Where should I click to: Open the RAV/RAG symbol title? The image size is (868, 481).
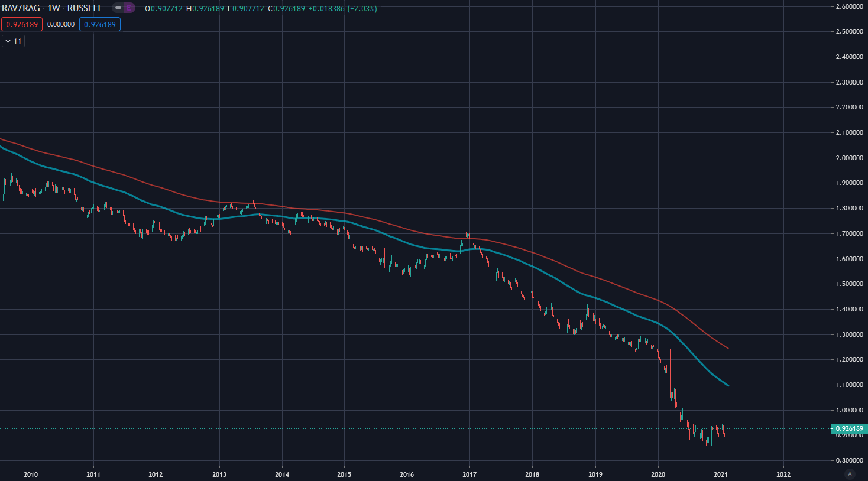tap(21, 8)
